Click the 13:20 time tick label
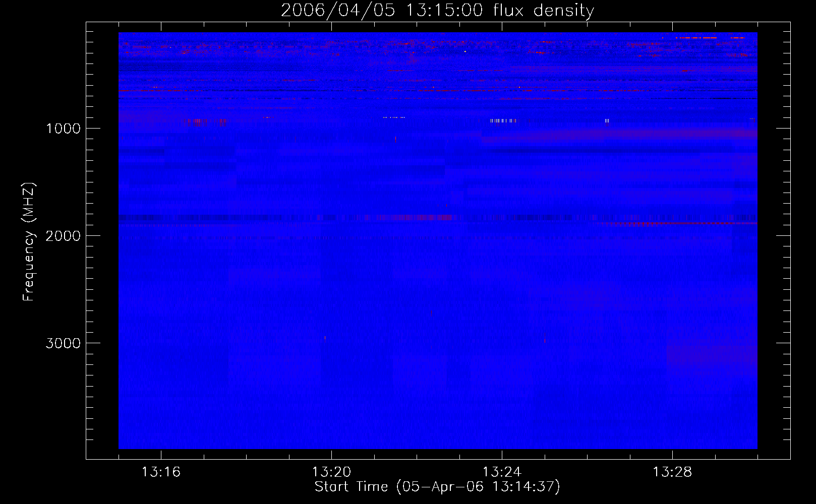The width and height of the screenshot is (816, 504). (x=331, y=472)
